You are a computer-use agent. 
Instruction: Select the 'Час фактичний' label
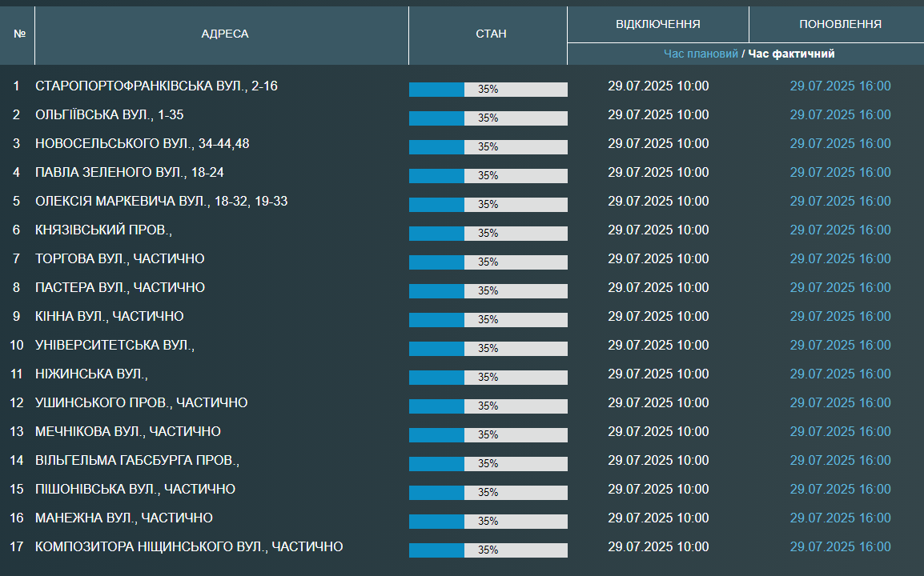click(791, 54)
